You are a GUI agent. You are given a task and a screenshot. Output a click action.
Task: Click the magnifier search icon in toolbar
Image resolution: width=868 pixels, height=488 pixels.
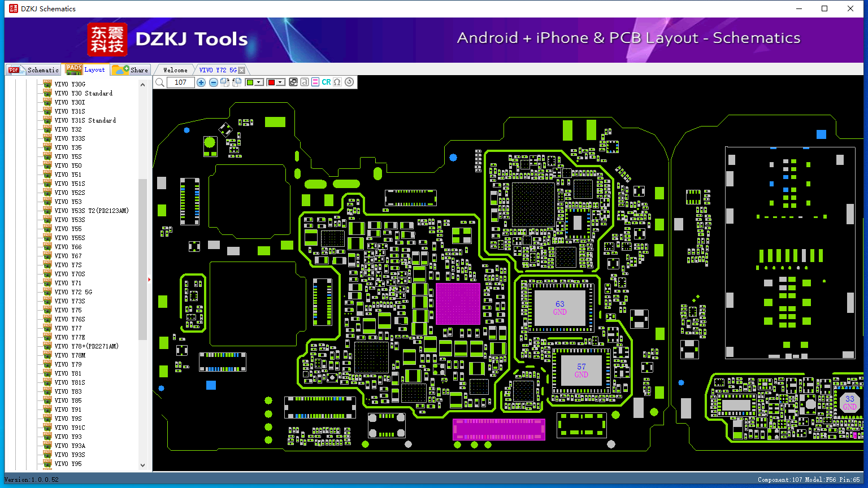tap(160, 82)
